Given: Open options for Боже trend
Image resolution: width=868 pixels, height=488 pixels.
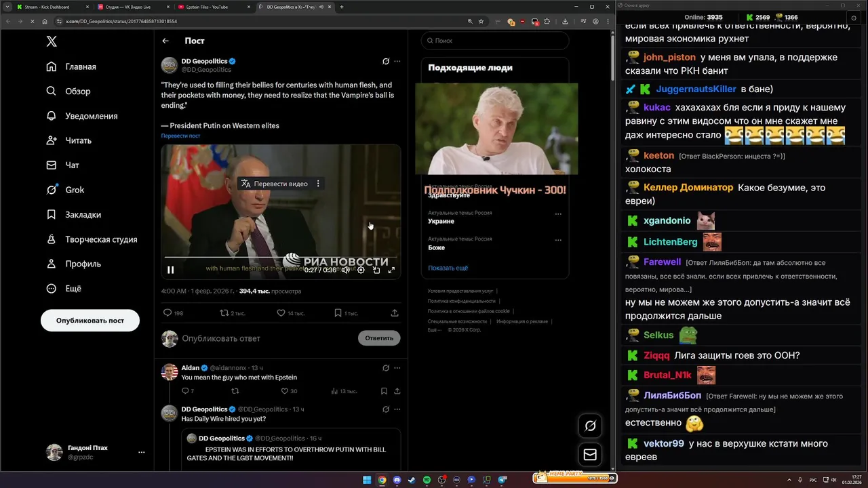Looking at the screenshot, I should (558, 240).
